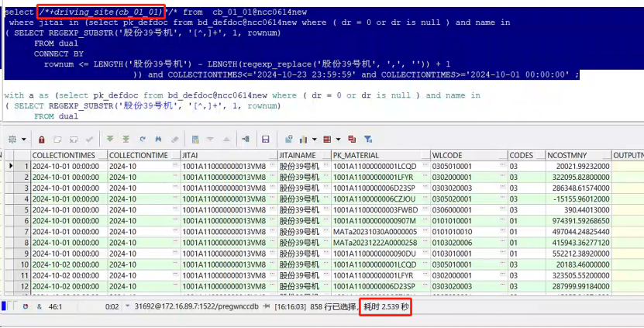
Task: Toggle single record view icon
Action: click(x=195, y=140)
